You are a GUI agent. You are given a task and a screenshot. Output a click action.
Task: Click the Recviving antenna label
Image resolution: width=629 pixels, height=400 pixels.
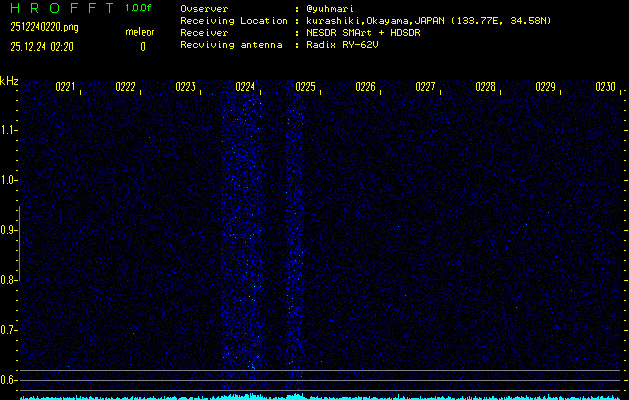[x=231, y=45]
